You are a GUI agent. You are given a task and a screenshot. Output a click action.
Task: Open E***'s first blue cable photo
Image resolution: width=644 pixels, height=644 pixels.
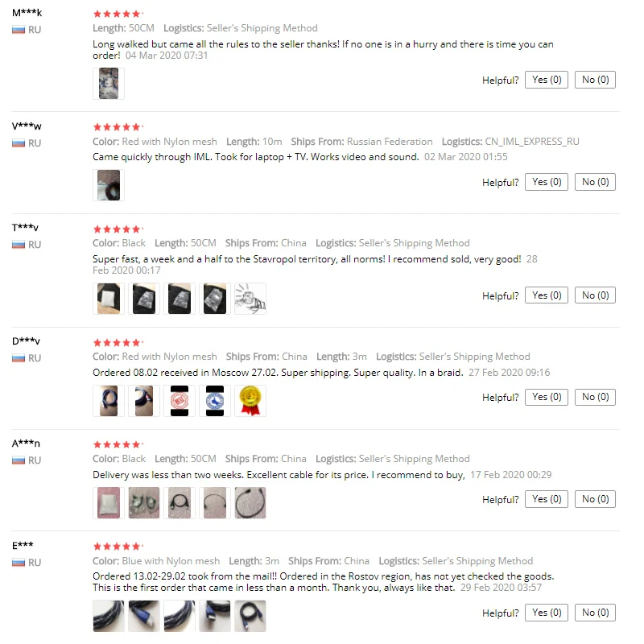point(109,616)
